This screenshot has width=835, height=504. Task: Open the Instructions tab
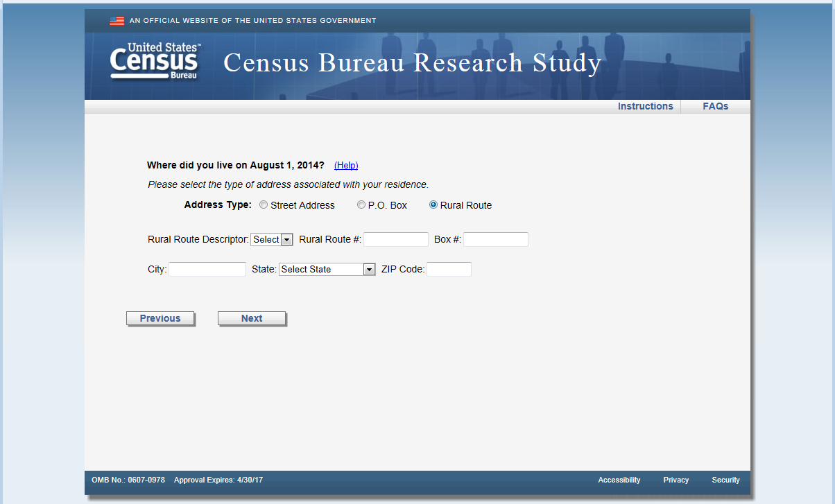tap(646, 106)
